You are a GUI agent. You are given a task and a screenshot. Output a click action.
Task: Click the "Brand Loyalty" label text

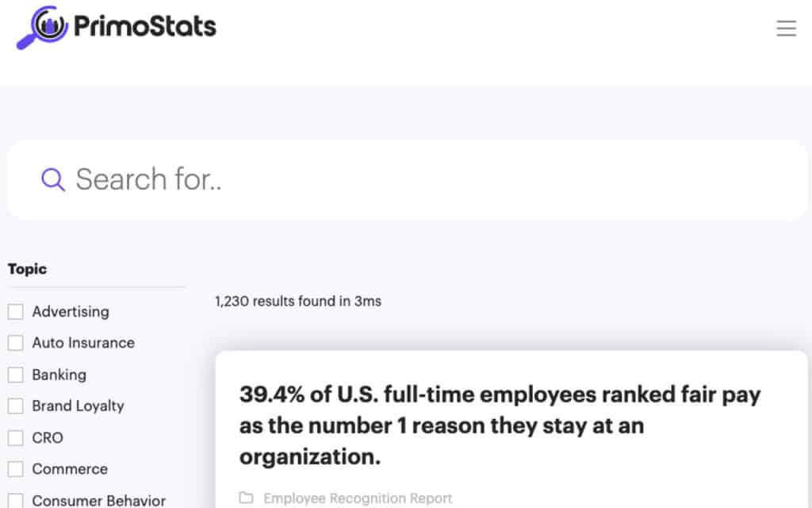(78, 406)
